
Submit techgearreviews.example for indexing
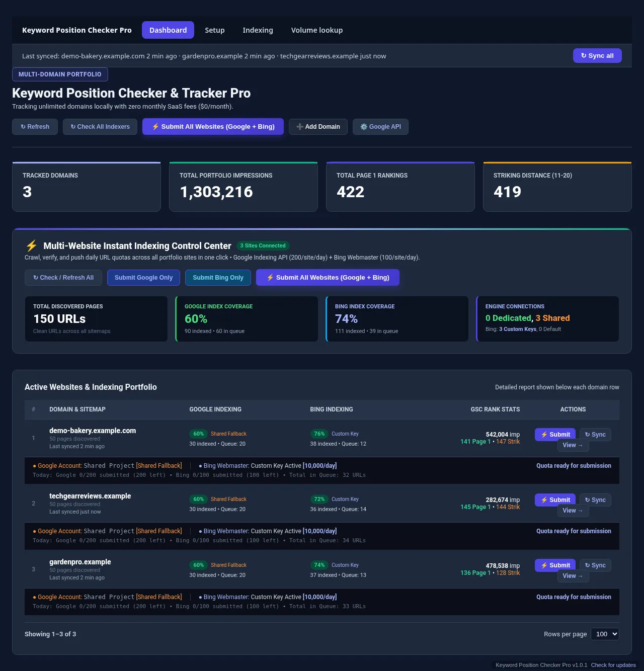[555, 500]
